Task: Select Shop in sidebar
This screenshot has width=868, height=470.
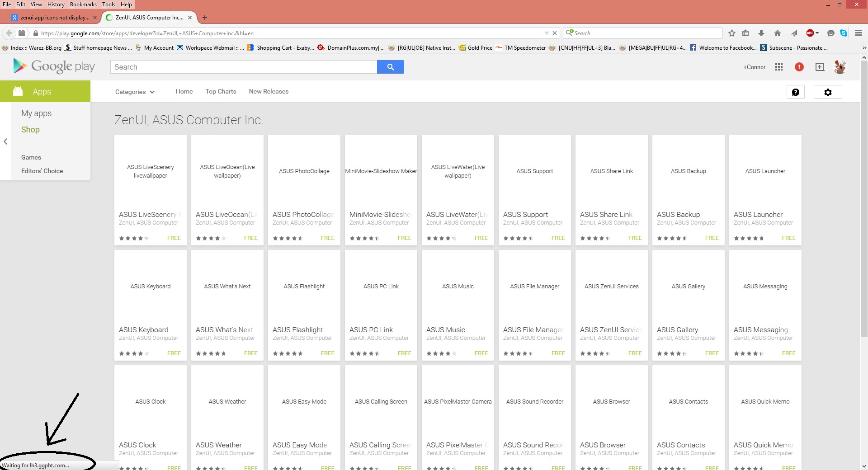Action: pos(30,130)
